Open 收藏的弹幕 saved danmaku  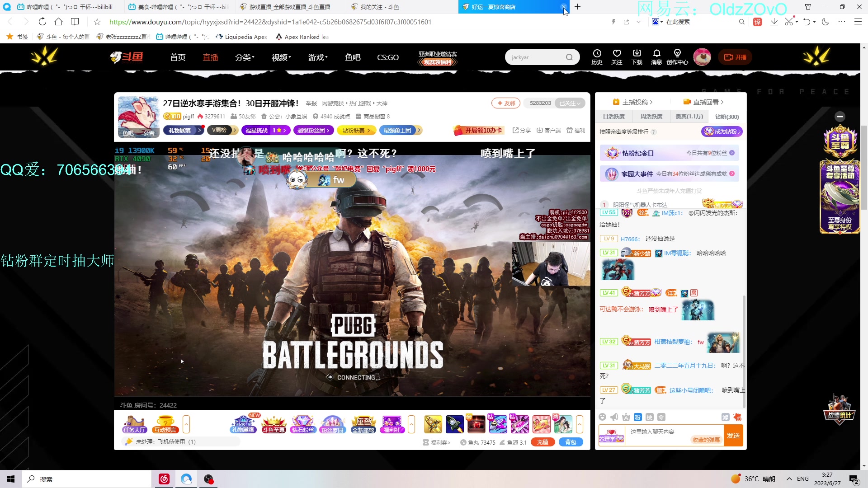706,440
